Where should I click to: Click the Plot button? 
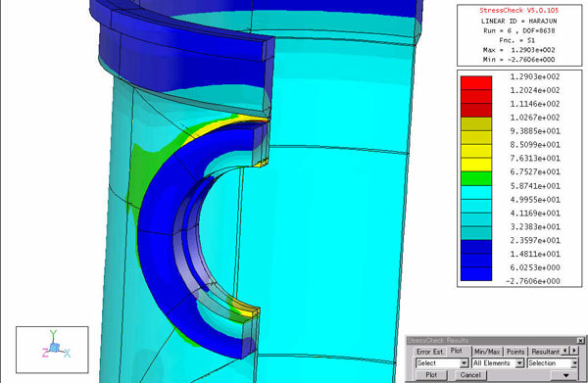431,375
